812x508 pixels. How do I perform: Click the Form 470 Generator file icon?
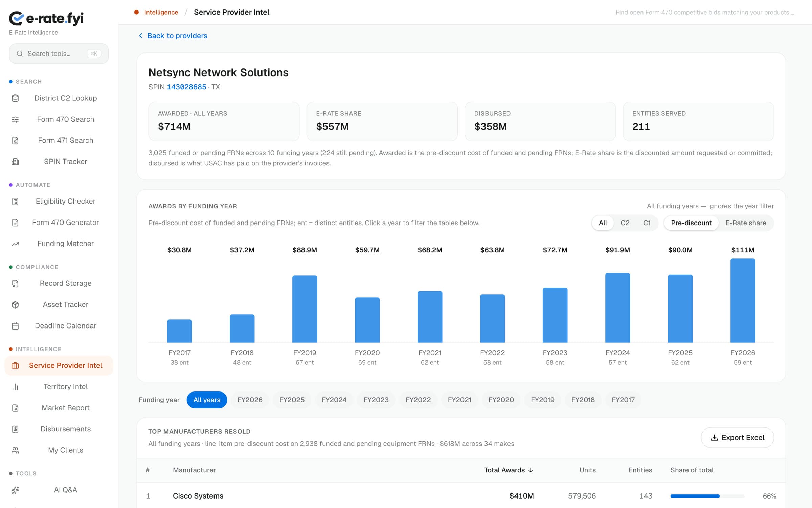(15, 223)
